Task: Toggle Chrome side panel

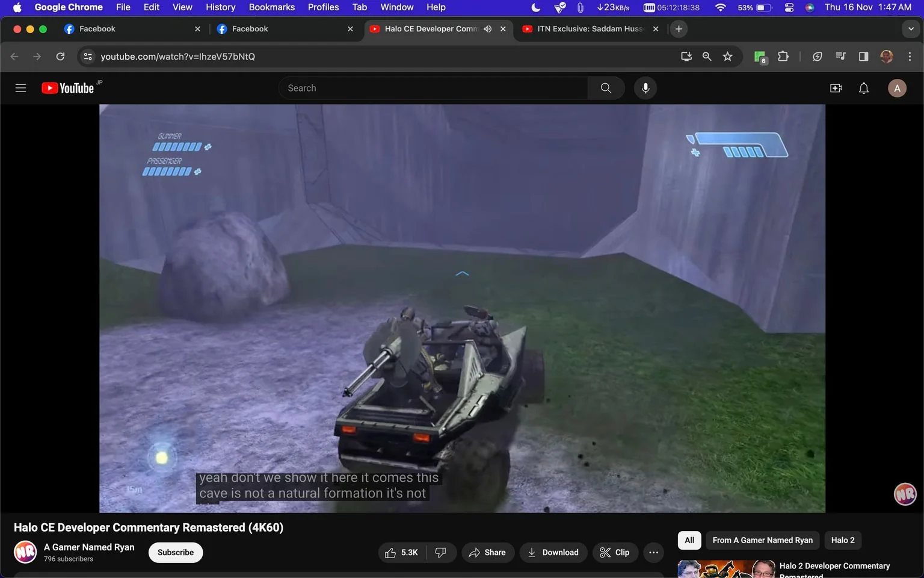Action: pos(863,57)
